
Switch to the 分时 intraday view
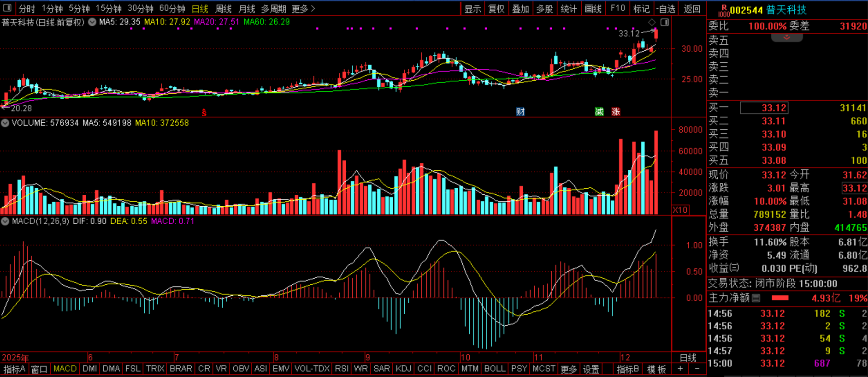point(27,9)
